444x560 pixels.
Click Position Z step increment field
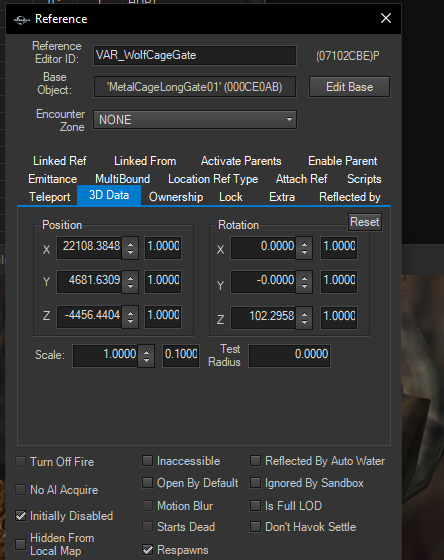(163, 317)
